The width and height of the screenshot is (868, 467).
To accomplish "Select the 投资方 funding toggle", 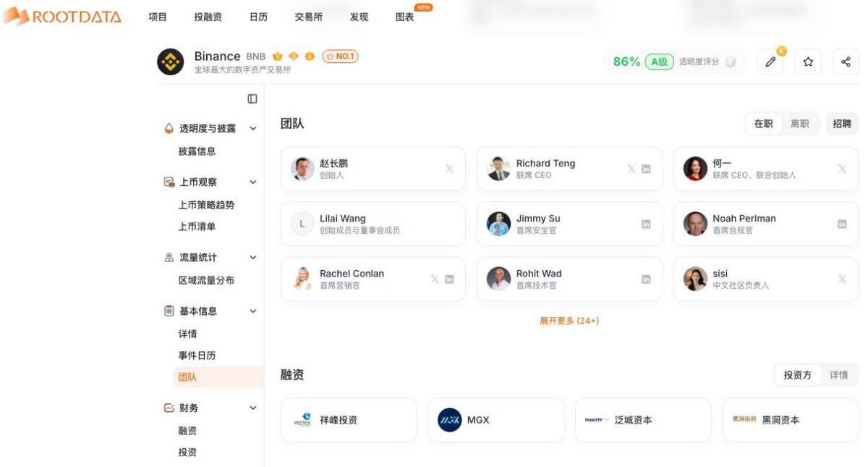I will (798, 375).
